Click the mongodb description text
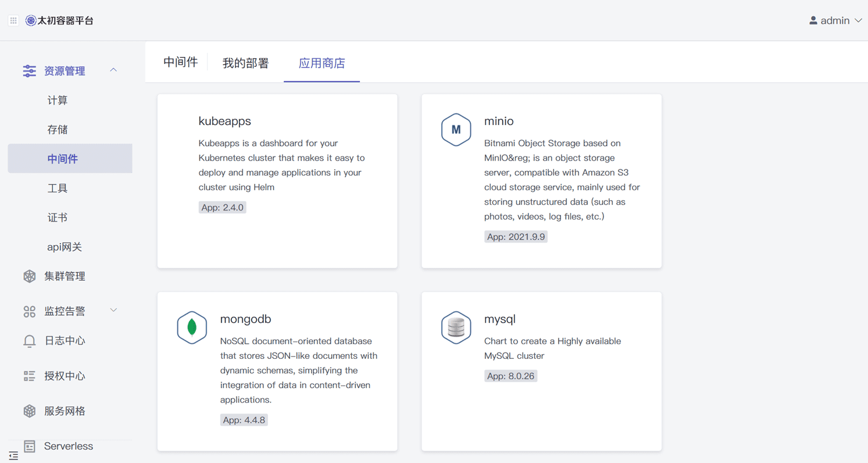Screen dimensions: 868x463 (299, 371)
